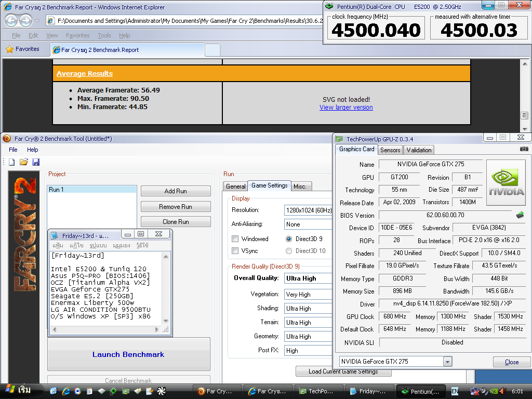Click the Average Results heading link

coord(85,73)
